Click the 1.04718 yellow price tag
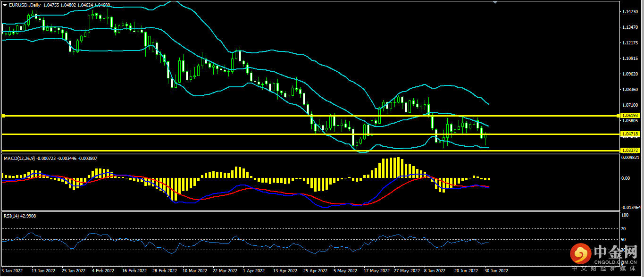This screenshot has width=644, height=277. pyautogui.click(x=630, y=134)
